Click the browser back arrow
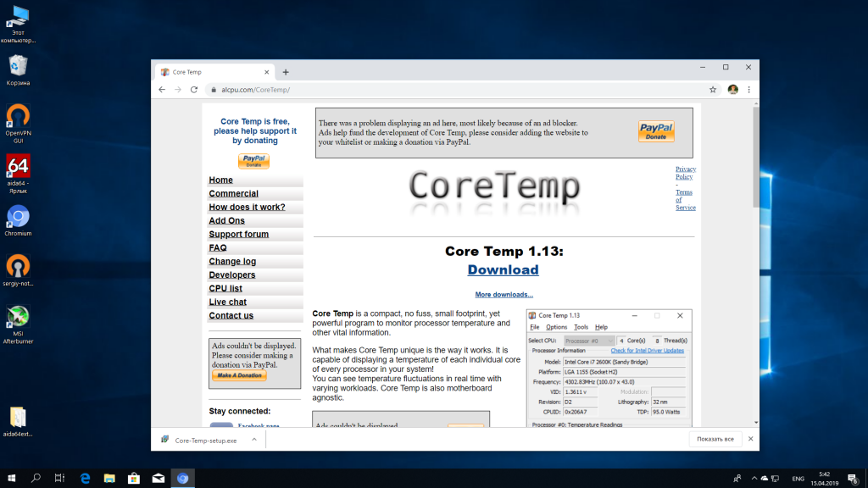 point(162,90)
